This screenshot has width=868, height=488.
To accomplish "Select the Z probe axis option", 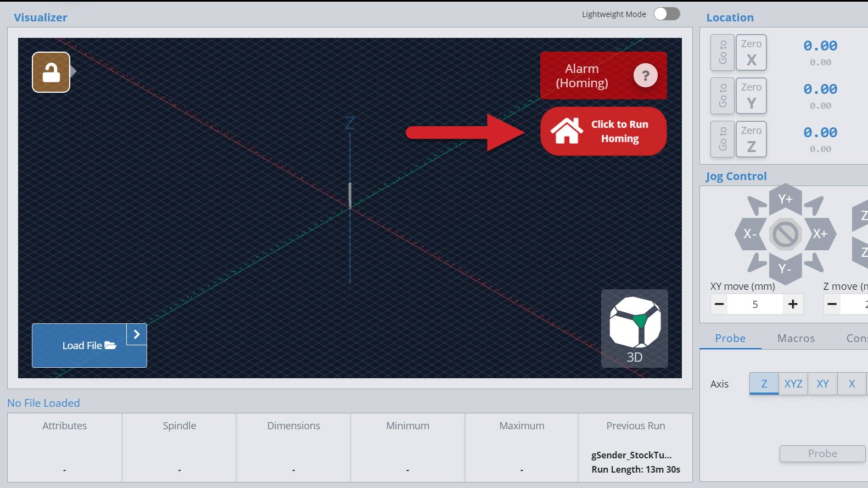I will coord(764,384).
